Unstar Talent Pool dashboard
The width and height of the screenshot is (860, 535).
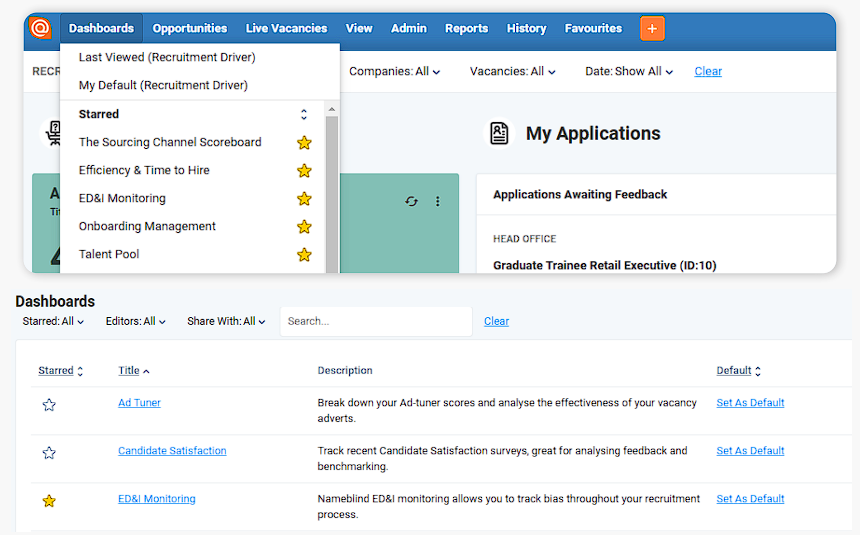304,255
